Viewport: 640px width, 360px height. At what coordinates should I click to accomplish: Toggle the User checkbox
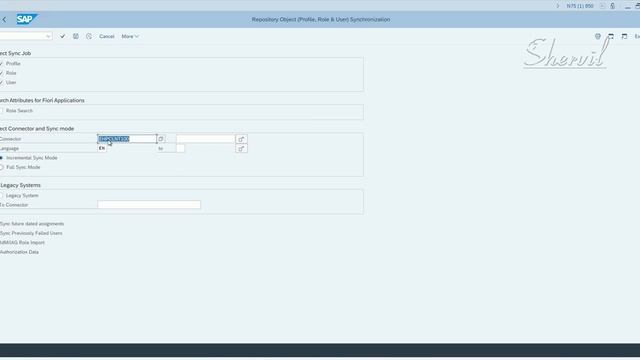point(1,82)
